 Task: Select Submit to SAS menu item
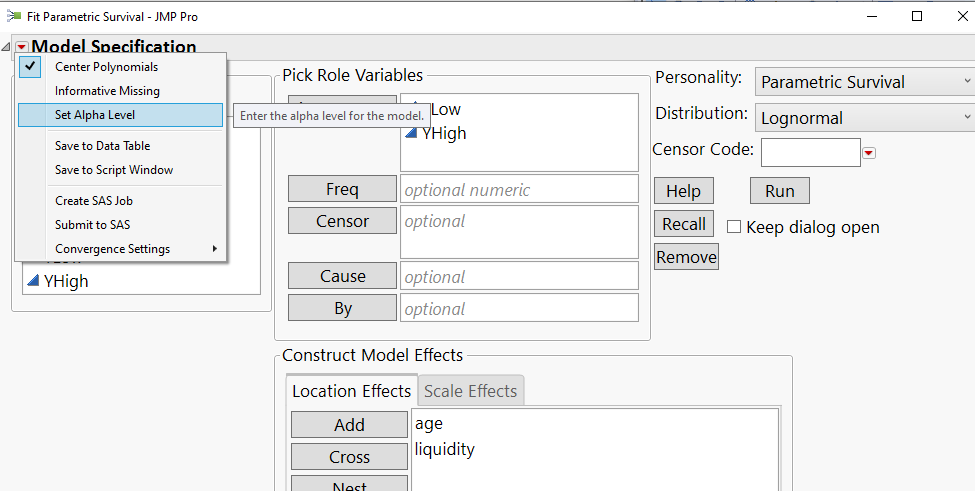[x=121, y=225]
